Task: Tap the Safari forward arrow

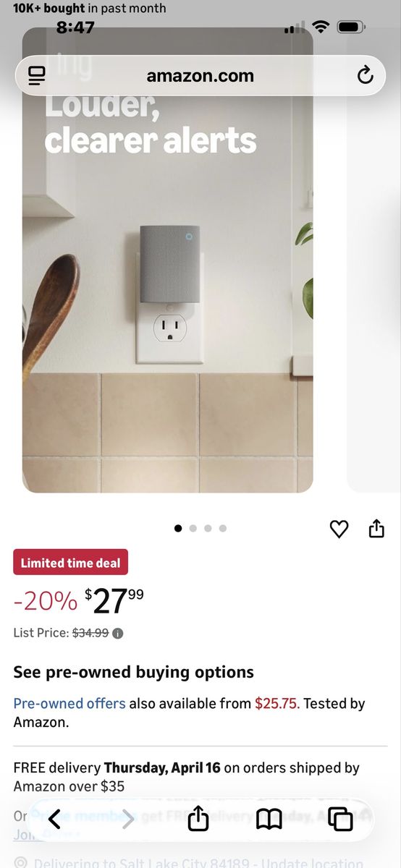Action: pyautogui.click(x=128, y=819)
